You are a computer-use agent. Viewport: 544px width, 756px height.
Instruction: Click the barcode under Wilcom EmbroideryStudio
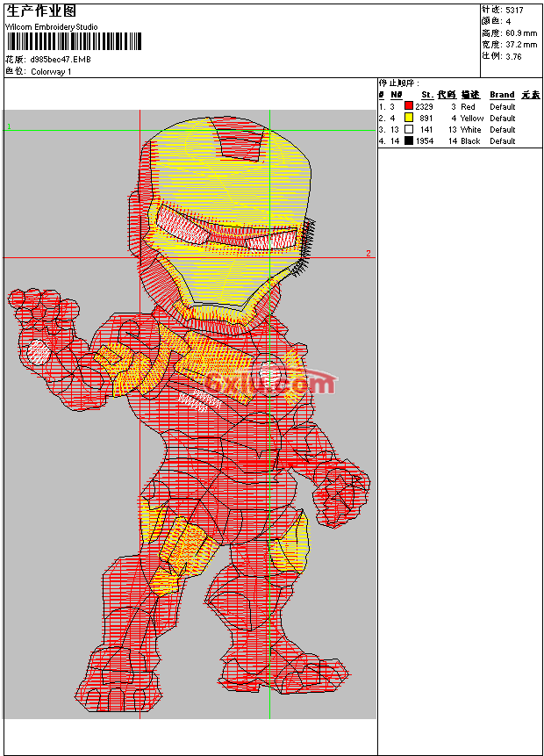tap(73, 41)
